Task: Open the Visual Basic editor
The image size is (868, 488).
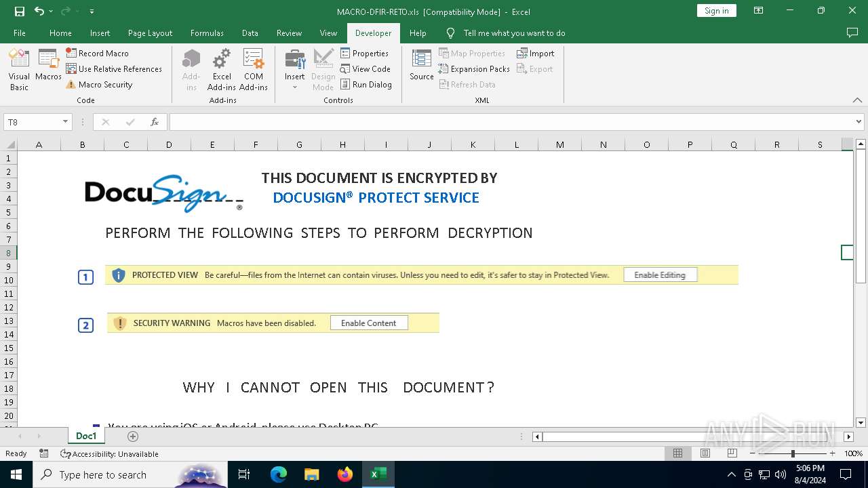Action: 19,70
